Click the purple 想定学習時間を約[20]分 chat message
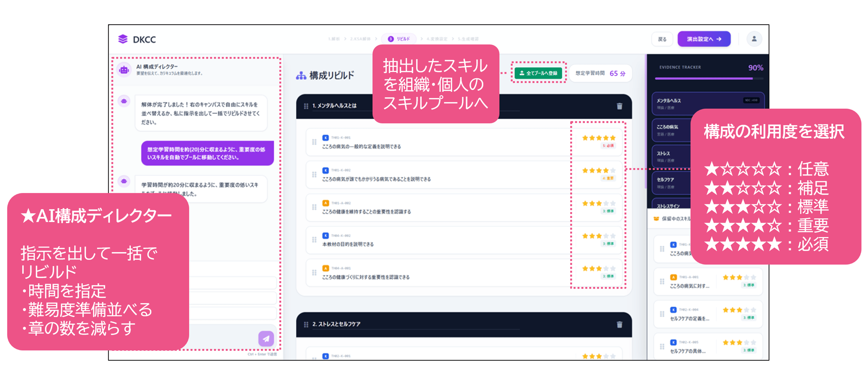Viewport: 868px width, 385px height. coord(207,153)
